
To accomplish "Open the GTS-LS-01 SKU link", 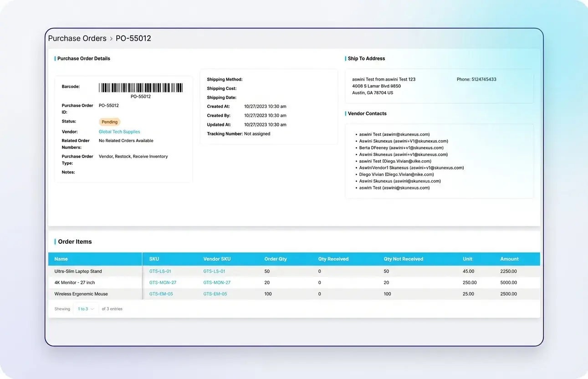I will tap(160, 271).
